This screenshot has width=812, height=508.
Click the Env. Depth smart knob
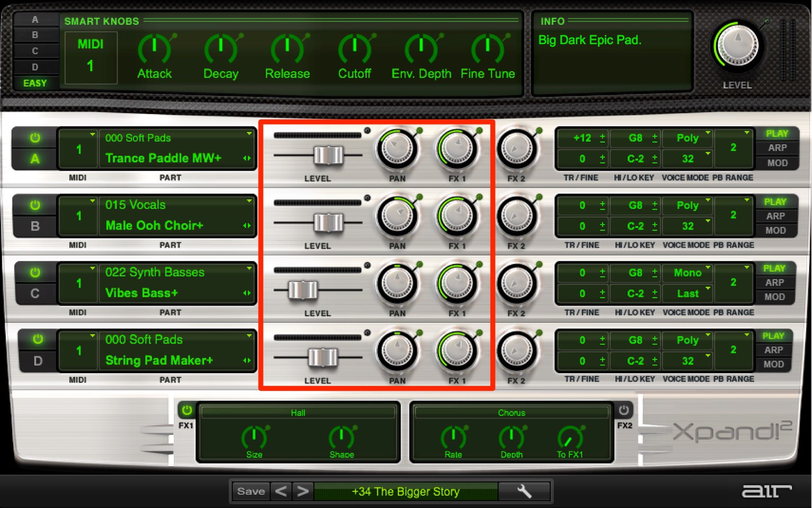(x=421, y=49)
